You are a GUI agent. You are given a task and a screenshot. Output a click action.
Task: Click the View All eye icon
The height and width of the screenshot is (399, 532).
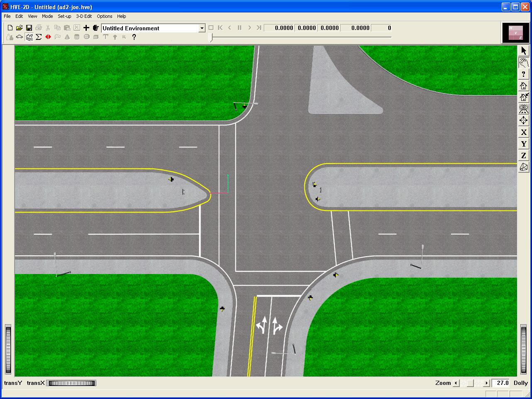(x=524, y=109)
